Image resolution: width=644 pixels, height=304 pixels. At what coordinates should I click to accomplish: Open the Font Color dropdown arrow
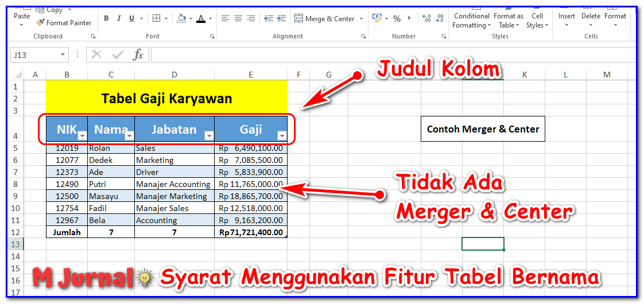coord(210,18)
